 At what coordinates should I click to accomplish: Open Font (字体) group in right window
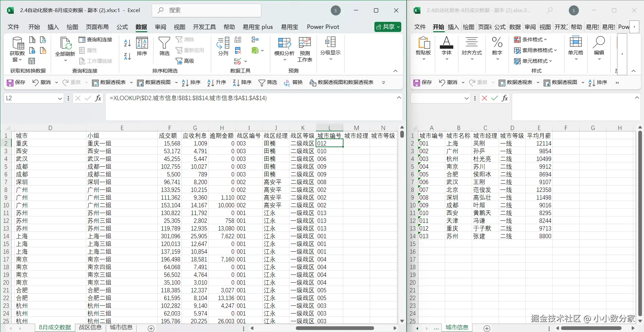pyautogui.click(x=447, y=49)
